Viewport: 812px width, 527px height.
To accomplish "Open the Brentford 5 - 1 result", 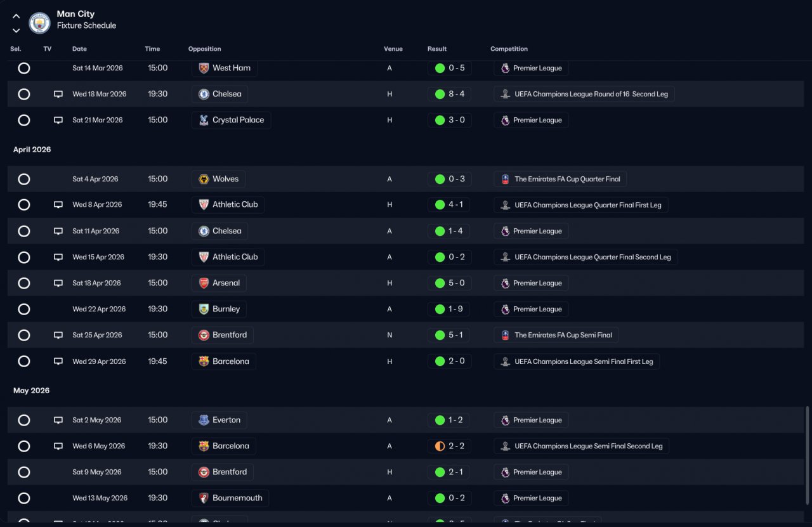I will tap(449, 335).
